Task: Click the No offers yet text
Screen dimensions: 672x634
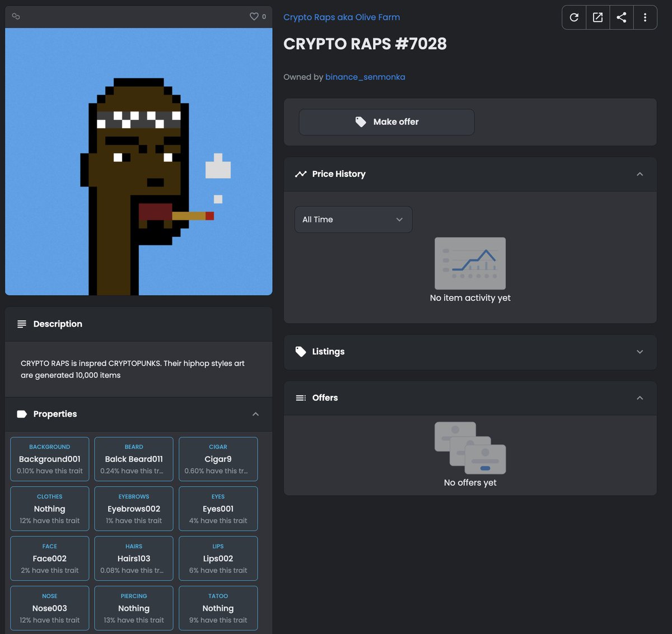Action: [470, 483]
